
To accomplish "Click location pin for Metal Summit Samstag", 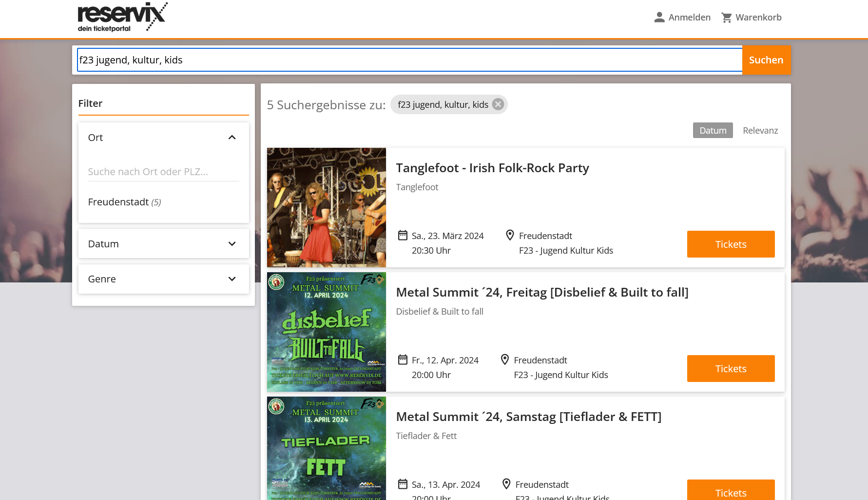I will point(506,484).
